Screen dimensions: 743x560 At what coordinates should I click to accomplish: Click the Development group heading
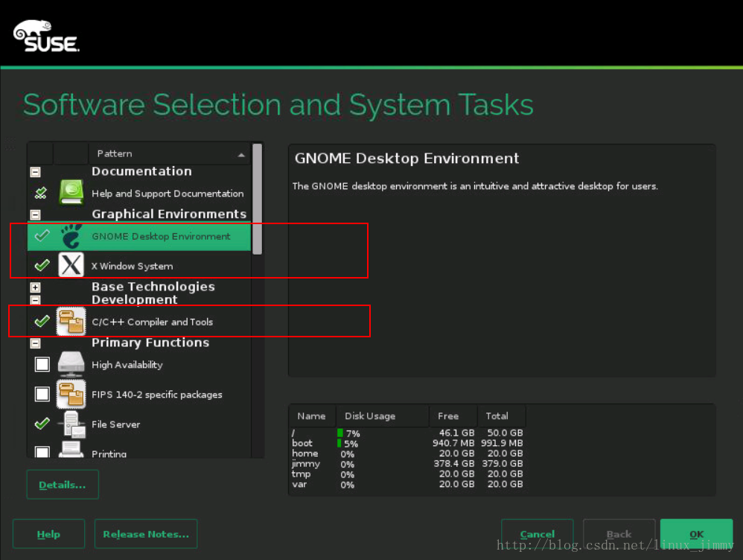[x=135, y=299]
